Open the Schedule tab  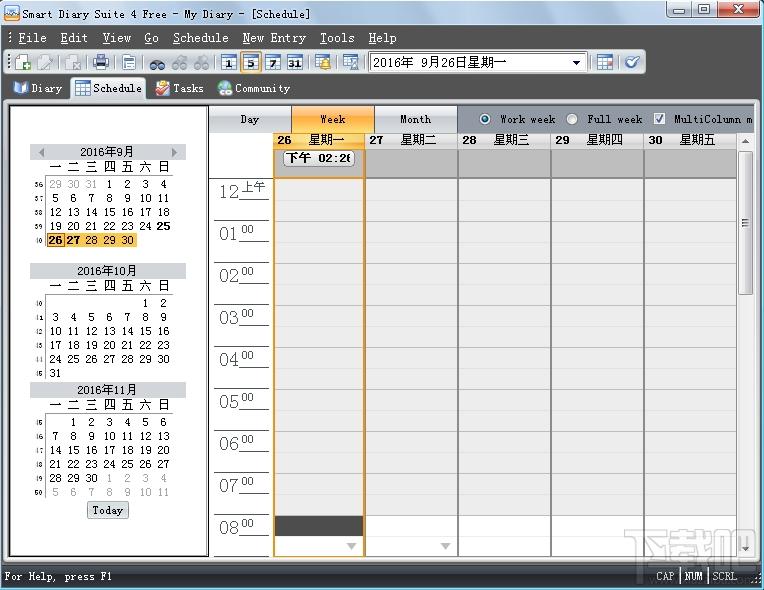pos(108,88)
